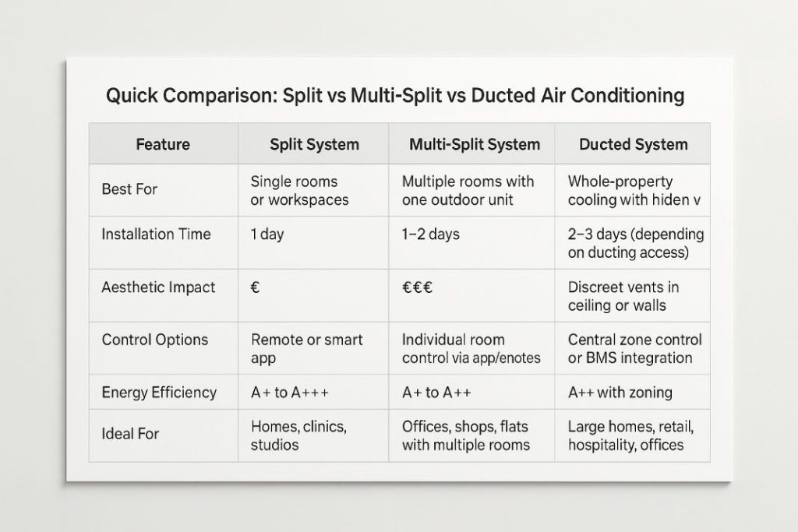This screenshot has height=532, width=798.
Task: Click the Control Options row label
Action: [x=155, y=340]
